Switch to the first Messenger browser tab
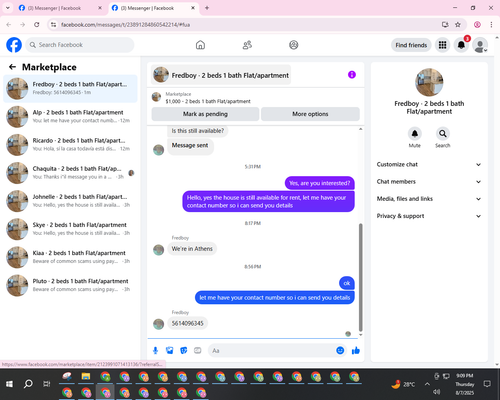The width and height of the screenshot is (500, 400). [61, 8]
